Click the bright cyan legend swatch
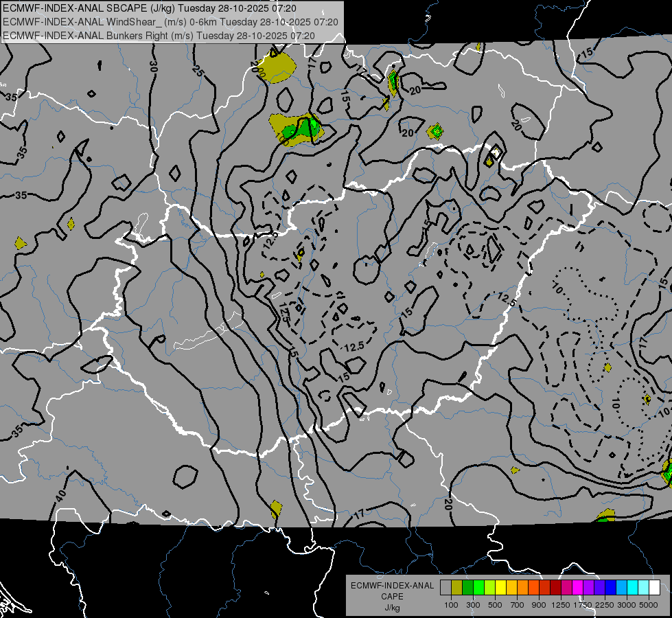 tap(633, 588)
